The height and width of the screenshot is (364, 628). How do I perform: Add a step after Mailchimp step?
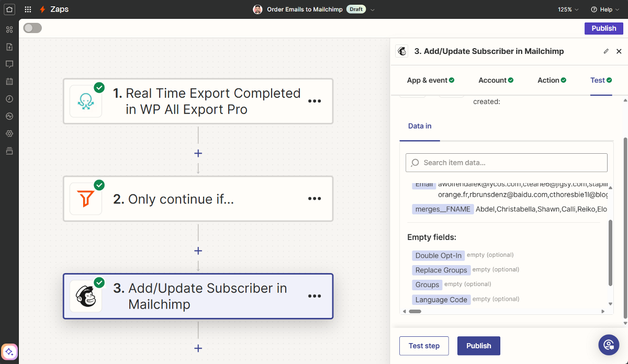coord(198,348)
